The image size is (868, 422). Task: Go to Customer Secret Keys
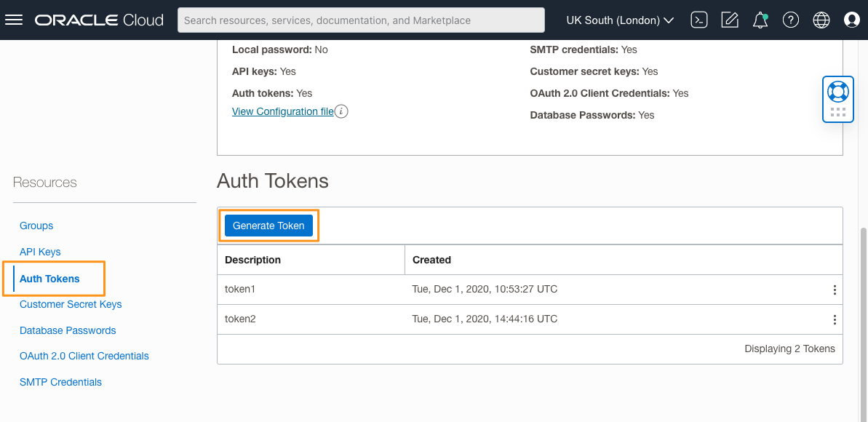point(70,304)
